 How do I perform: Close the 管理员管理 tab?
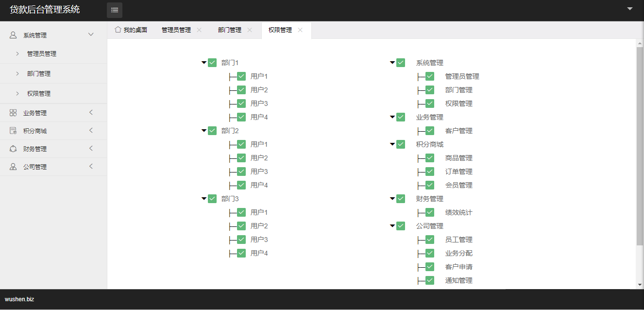coord(199,30)
